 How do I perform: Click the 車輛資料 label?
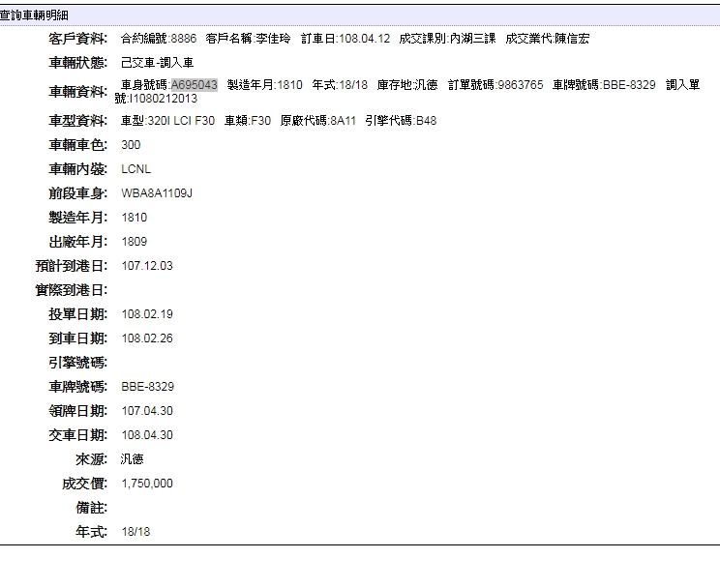tap(78, 92)
